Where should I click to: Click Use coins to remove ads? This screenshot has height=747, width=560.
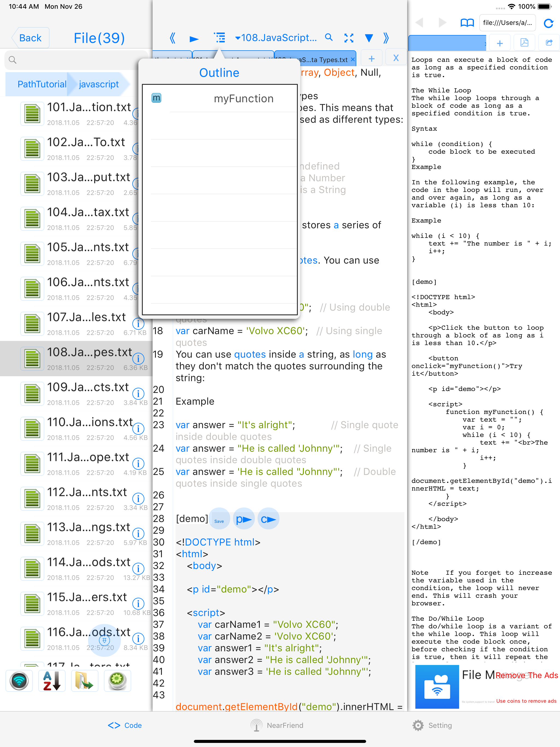pos(526,701)
